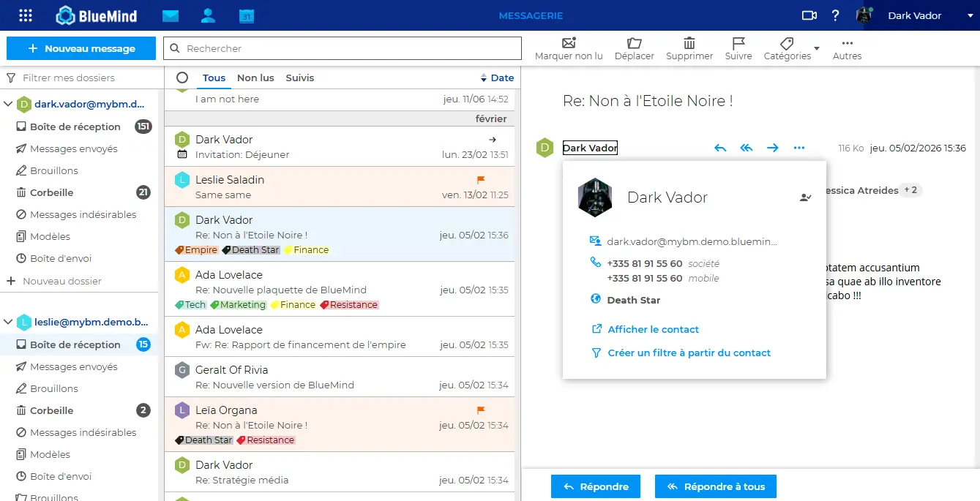The height and width of the screenshot is (501, 980).
Task: Open Ada Lovelace Rapport de financement message
Action: coord(340,337)
